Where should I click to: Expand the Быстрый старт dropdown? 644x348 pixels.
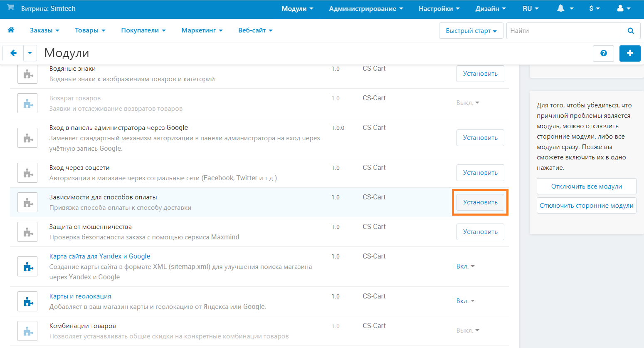coord(471,31)
